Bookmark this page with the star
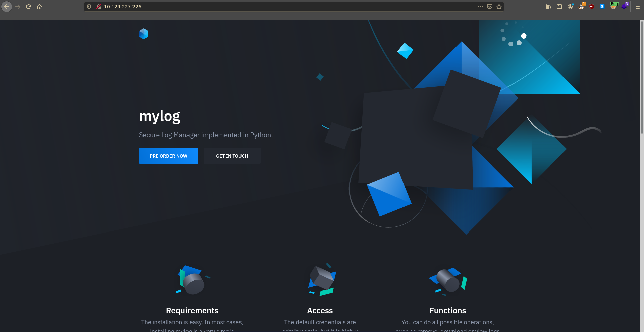Viewport: 644px width, 332px height. pos(499,7)
